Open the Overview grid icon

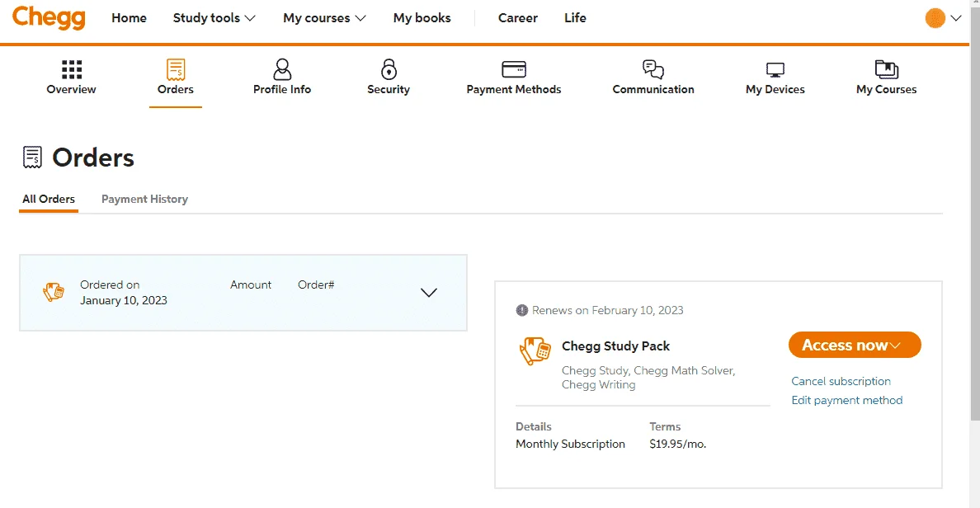pyautogui.click(x=71, y=69)
